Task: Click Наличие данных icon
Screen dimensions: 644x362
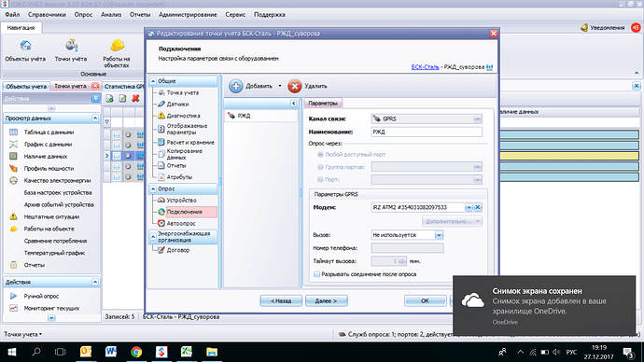Action: (x=14, y=157)
